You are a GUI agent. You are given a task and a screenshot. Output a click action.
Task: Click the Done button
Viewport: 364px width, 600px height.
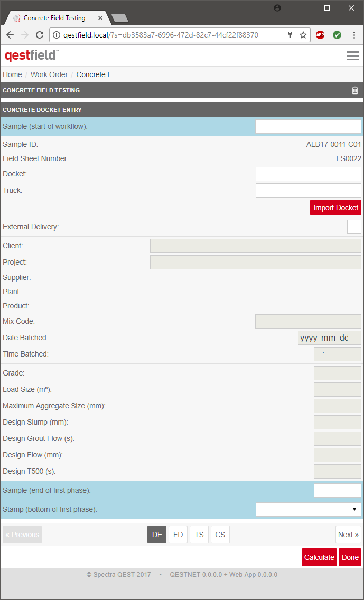[x=350, y=557]
